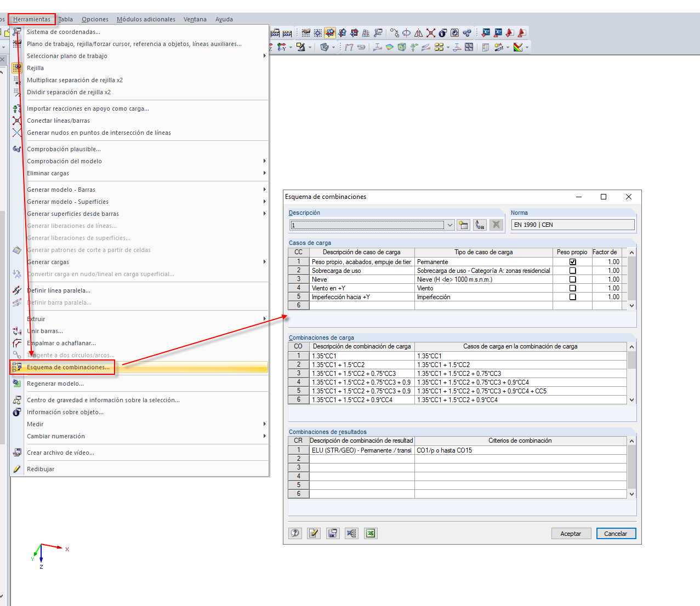The height and width of the screenshot is (606, 700).
Task: Click the Cancelar button
Action: point(616,534)
